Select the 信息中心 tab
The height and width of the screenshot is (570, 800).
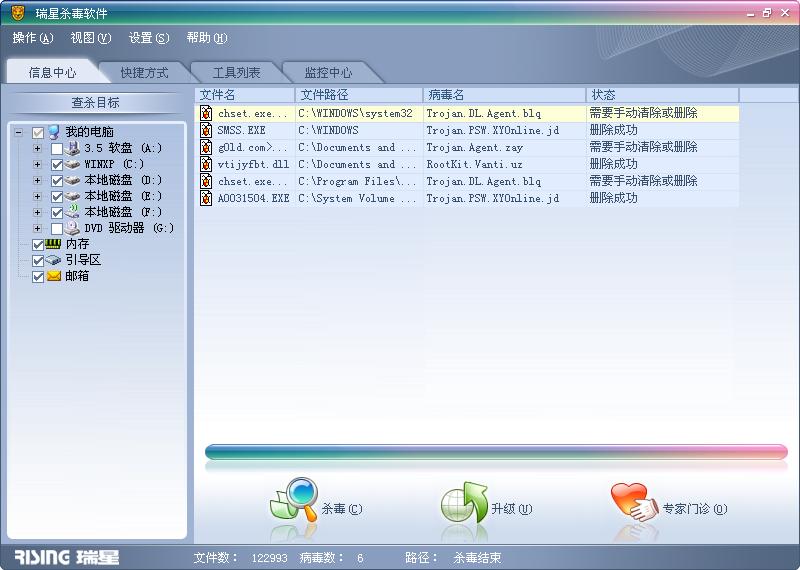pyautogui.click(x=53, y=72)
